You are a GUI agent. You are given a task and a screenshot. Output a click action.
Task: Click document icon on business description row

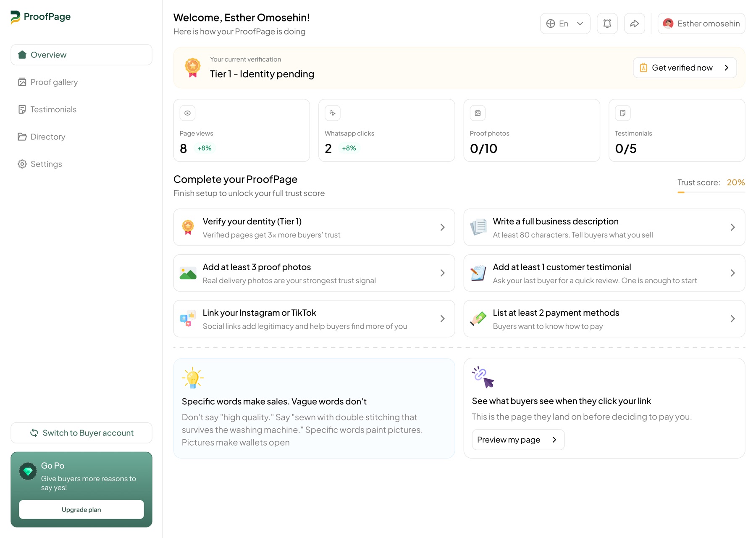point(478,227)
